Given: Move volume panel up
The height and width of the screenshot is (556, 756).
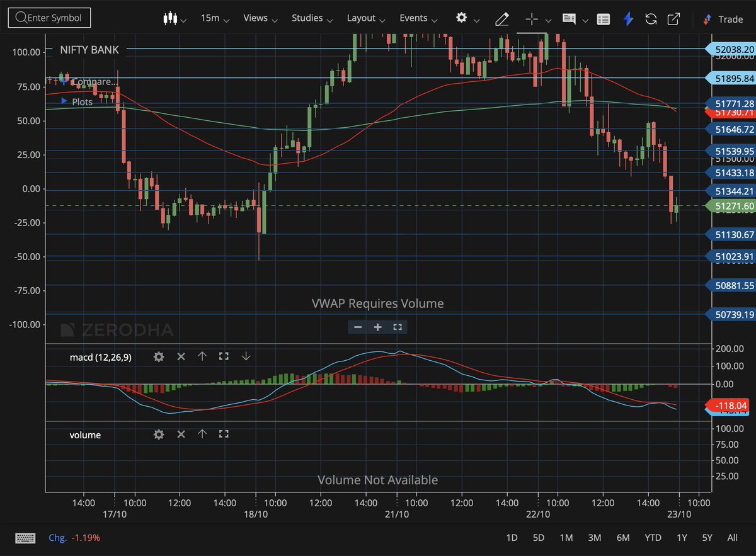Looking at the screenshot, I should point(202,434).
